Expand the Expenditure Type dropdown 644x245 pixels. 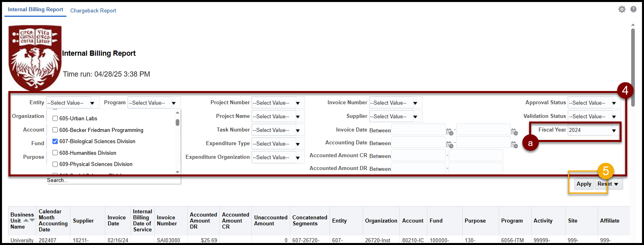click(298, 144)
